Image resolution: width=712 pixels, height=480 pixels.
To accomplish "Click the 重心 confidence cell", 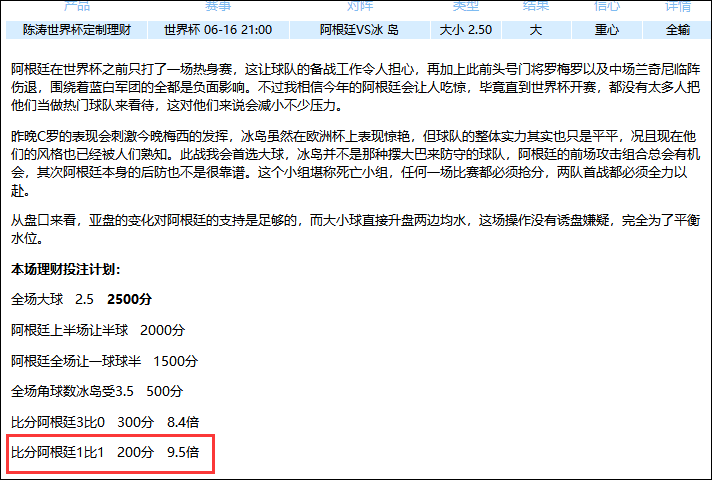I will (x=607, y=30).
